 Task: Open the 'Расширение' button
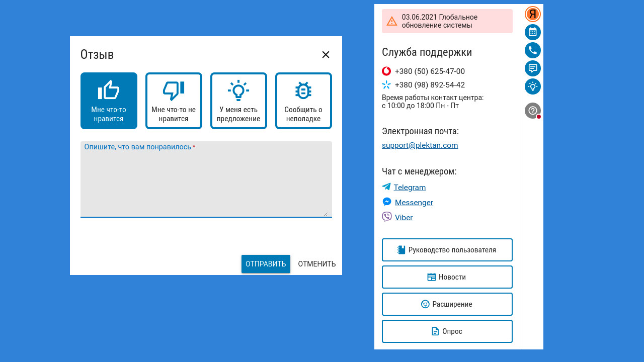pos(447,304)
